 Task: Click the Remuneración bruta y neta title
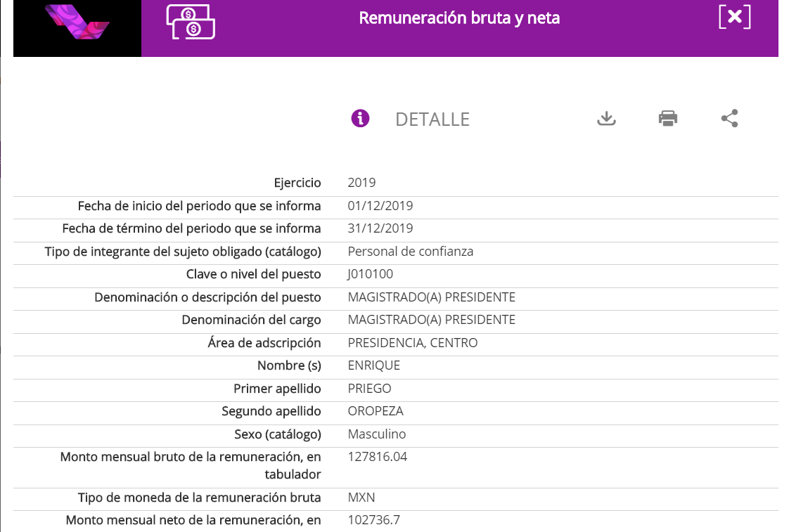coord(459,18)
